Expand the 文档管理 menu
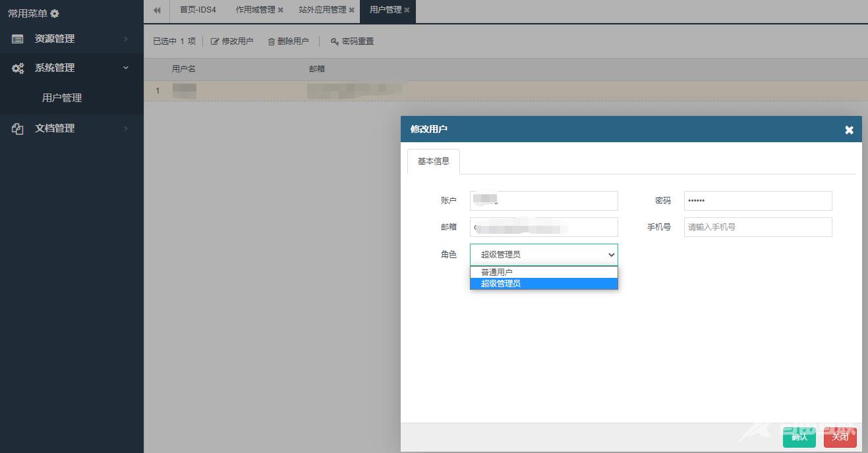Screen dimensions: 868x453 coord(125,128)
